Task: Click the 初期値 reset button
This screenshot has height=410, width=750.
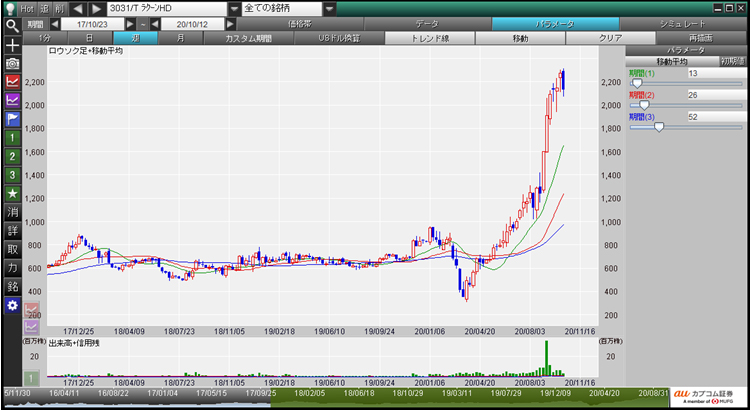Action: click(732, 61)
